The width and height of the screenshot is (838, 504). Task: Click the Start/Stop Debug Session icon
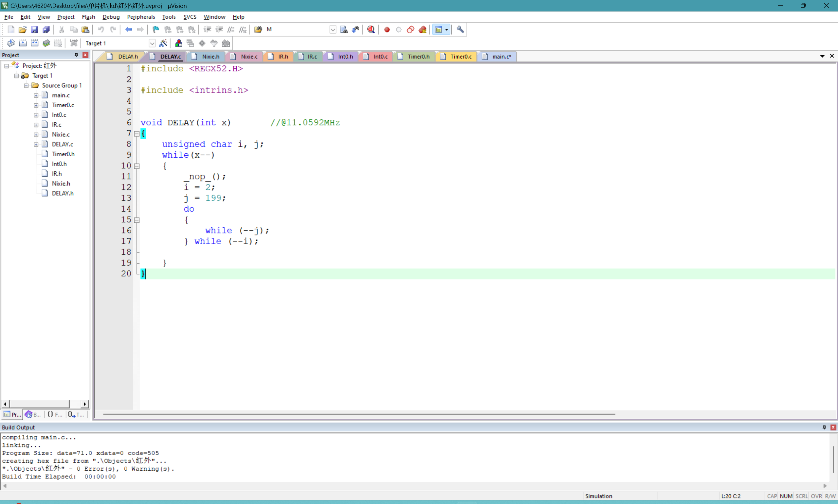pos(371,29)
